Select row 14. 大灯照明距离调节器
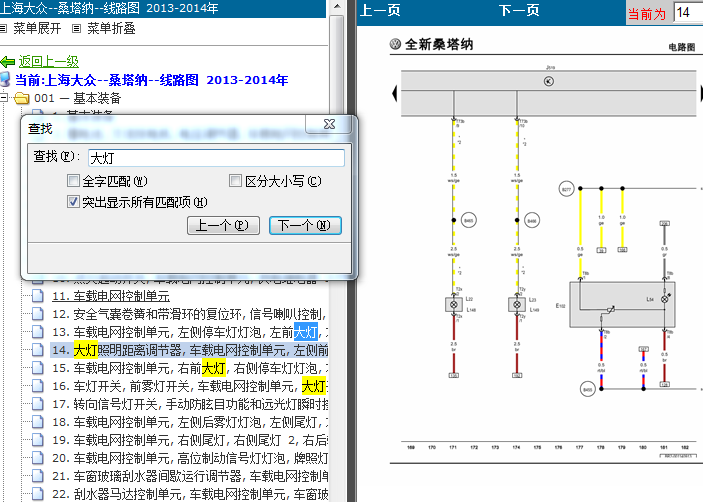 click(189, 350)
